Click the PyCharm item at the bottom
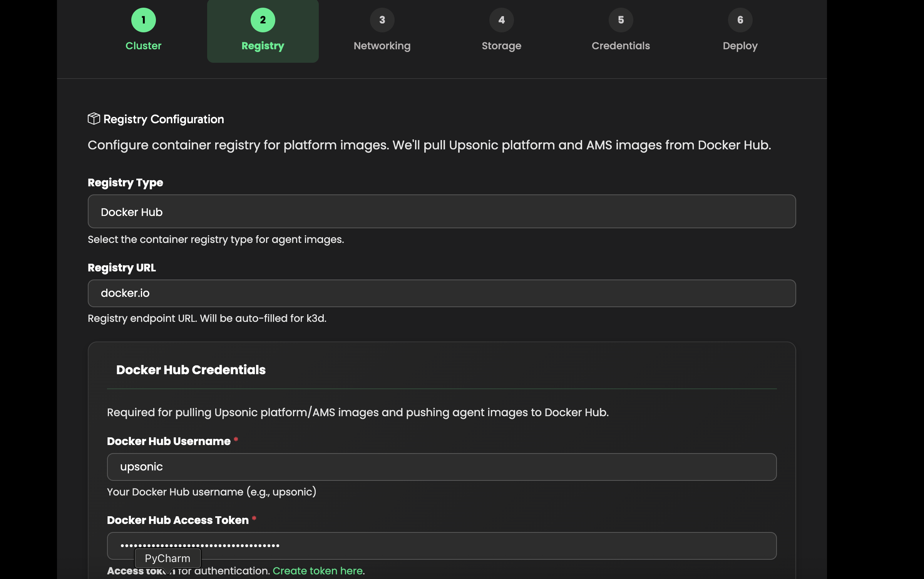The height and width of the screenshot is (579, 924). point(167,558)
